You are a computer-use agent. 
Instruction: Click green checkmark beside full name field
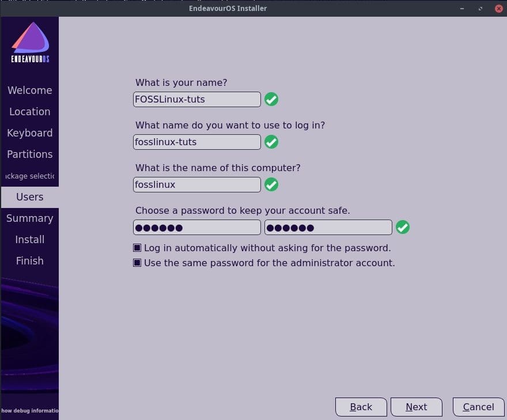(x=271, y=99)
